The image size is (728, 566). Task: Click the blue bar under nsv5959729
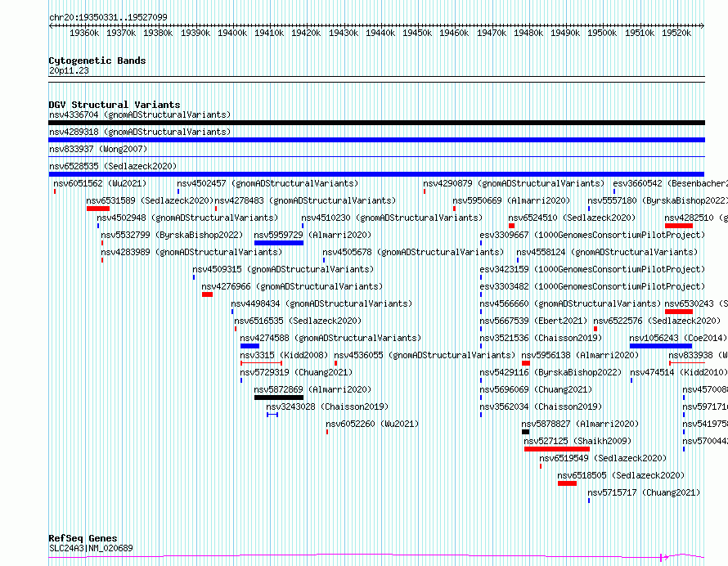click(279, 243)
